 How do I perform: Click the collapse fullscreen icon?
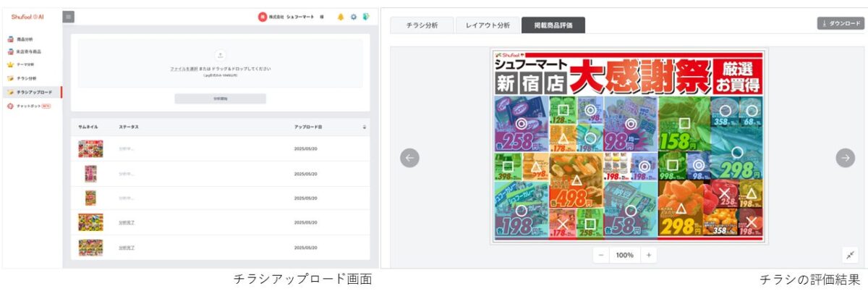coord(851,255)
